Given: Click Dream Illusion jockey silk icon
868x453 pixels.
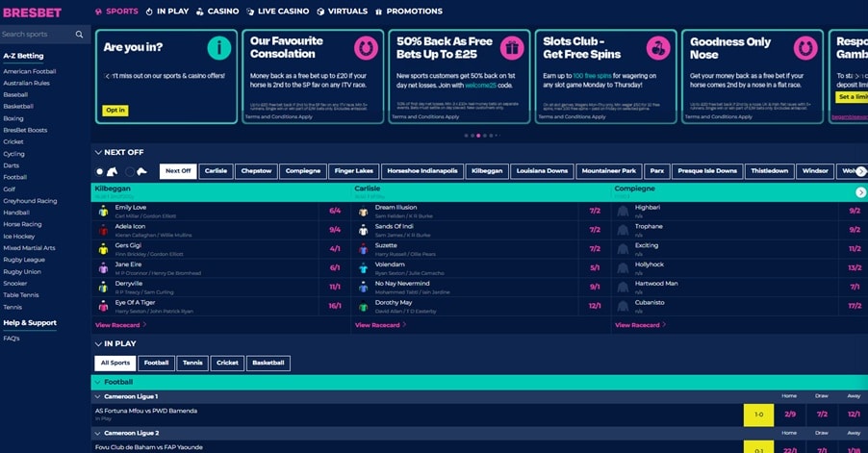Looking at the screenshot, I should tap(363, 212).
